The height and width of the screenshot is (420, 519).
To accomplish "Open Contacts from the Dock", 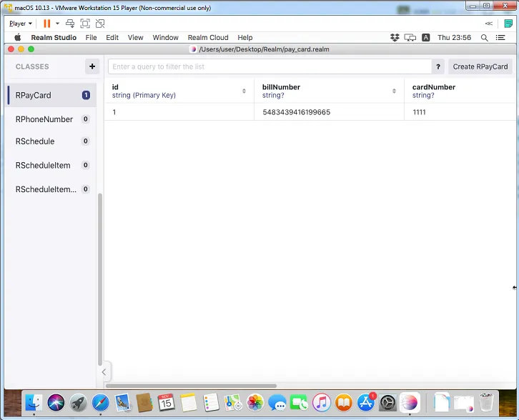I will coord(144,402).
